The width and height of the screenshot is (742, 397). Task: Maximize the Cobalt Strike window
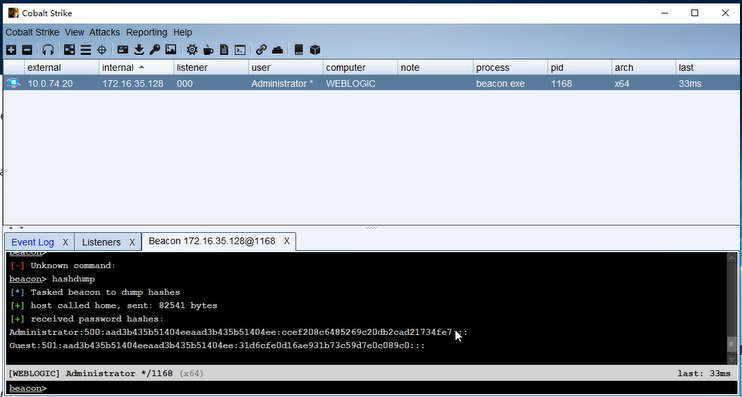point(695,13)
